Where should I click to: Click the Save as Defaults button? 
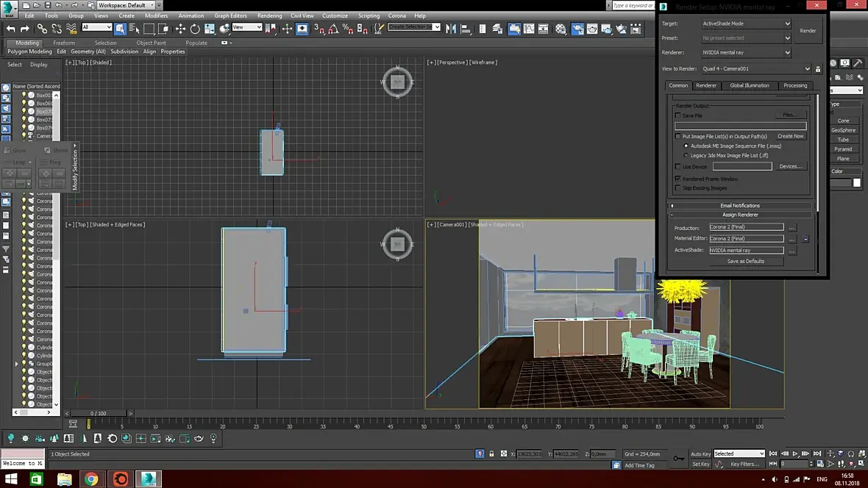point(745,261)
